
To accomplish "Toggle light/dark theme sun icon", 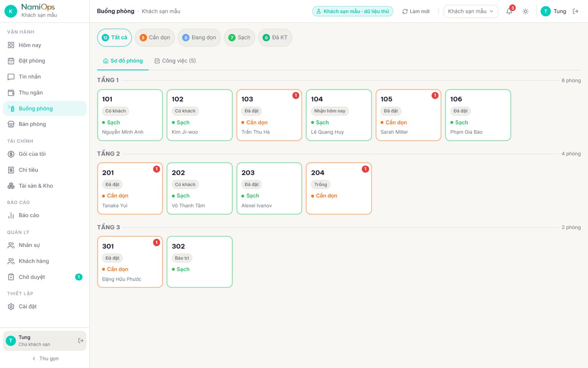I will pos(526,11).
